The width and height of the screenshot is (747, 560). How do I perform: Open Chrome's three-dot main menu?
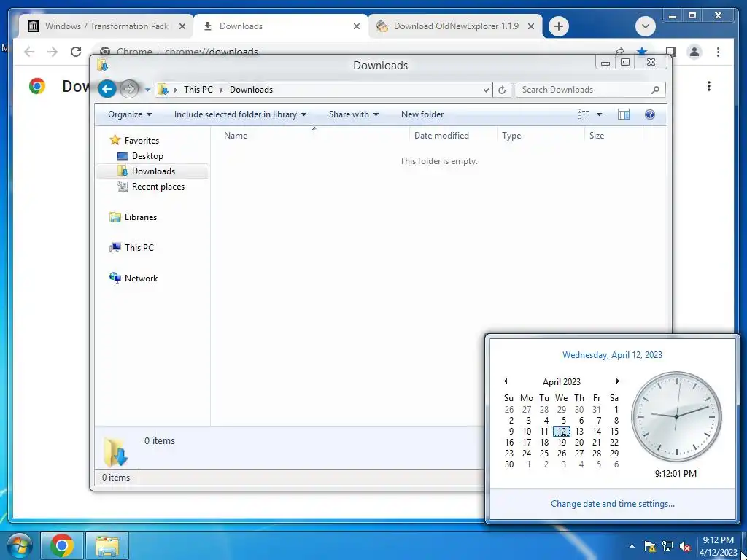(x=718, y=52)
